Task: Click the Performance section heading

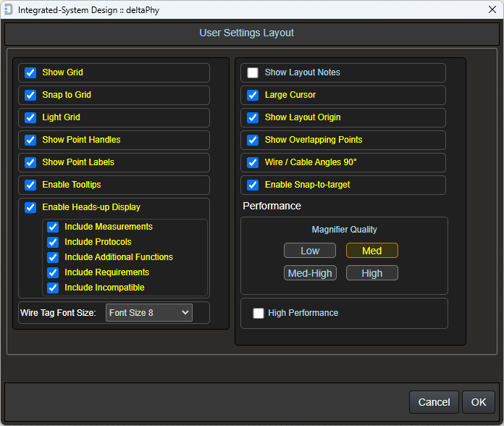Action: (x=272, y=206)
